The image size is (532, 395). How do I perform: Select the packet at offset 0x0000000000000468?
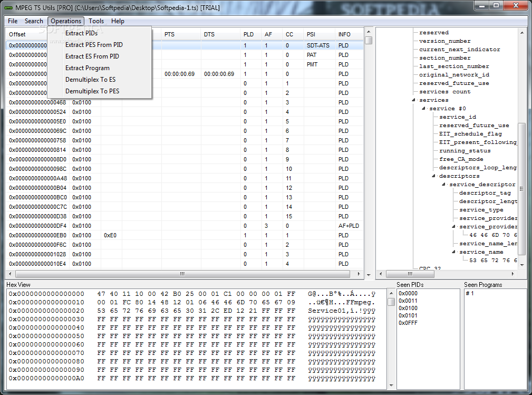pos(185,102)
